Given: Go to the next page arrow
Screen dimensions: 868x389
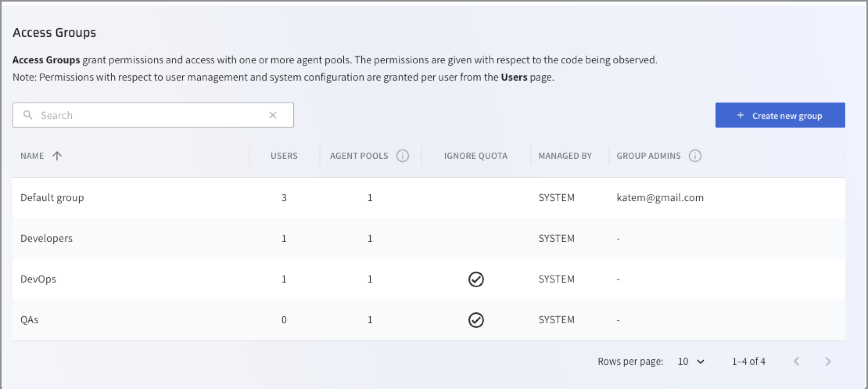Looking at the screenshot, I should (827, 361).
